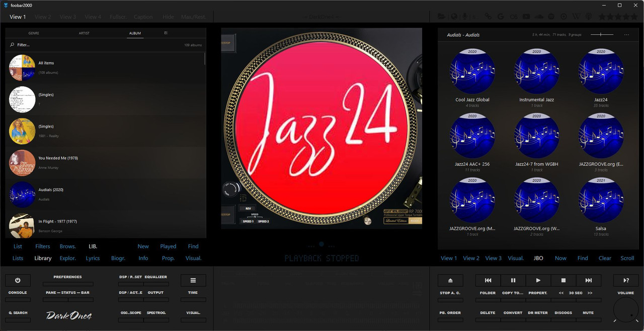Adjust thumbnail size slider in playlist header
Image resolution: width=644 pixels, height=331 pixels.
pos(602,34)
